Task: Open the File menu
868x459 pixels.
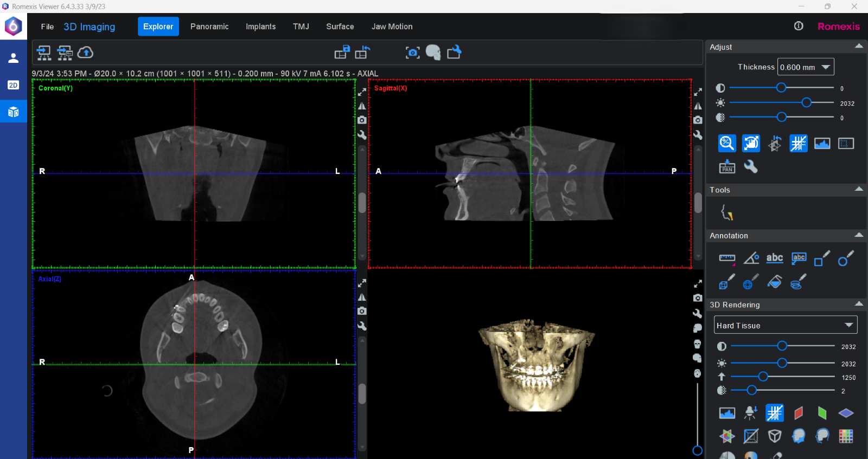Action: 47,27
